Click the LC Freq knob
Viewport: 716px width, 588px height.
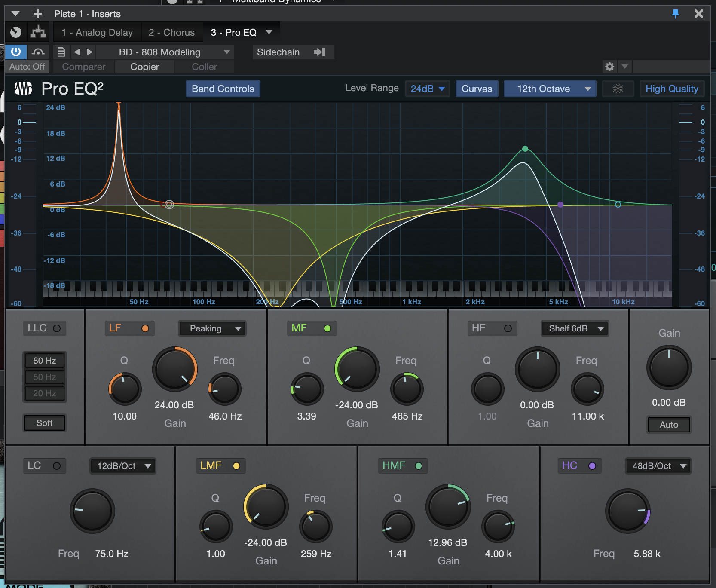click(92, 511)
